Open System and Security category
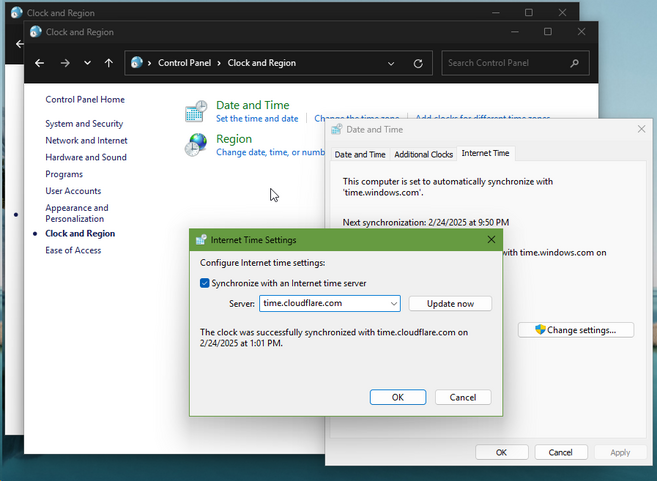The image size is (657, 481). coord(84,124)
